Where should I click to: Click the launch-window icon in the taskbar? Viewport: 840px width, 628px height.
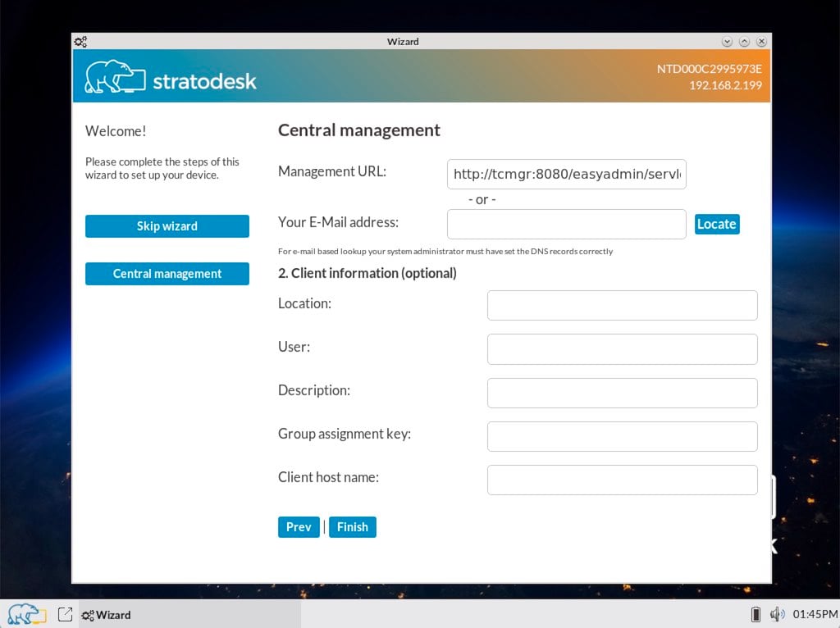point(64,613)
